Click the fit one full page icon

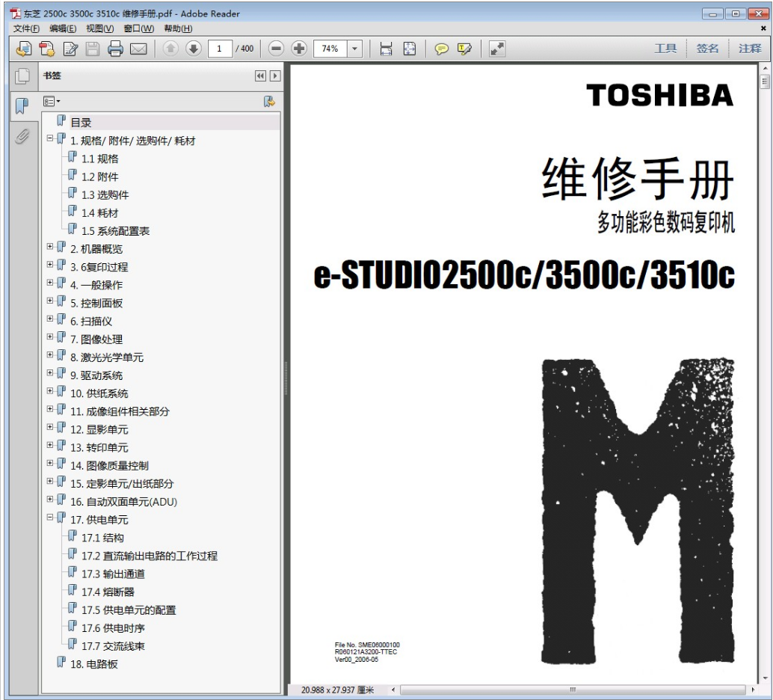pos(409,49)
